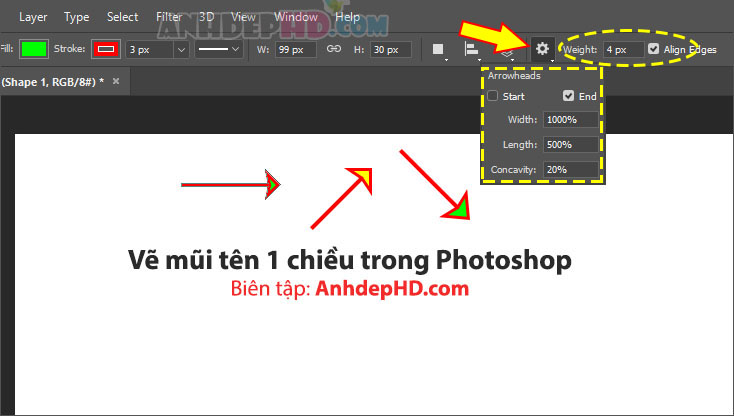Viewport: 734px width, 416px height.
Task: Open the Type menu
Action: click(76, 17)
